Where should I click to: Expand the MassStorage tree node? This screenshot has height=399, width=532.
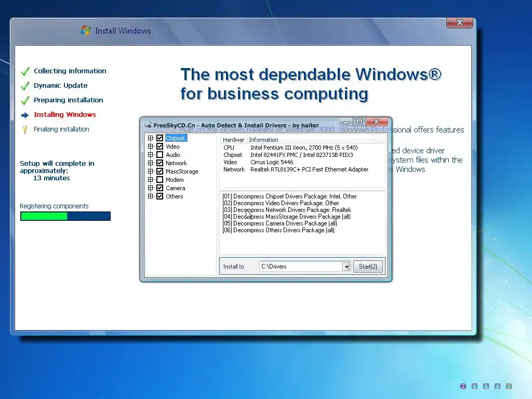(x=150, y=171)
